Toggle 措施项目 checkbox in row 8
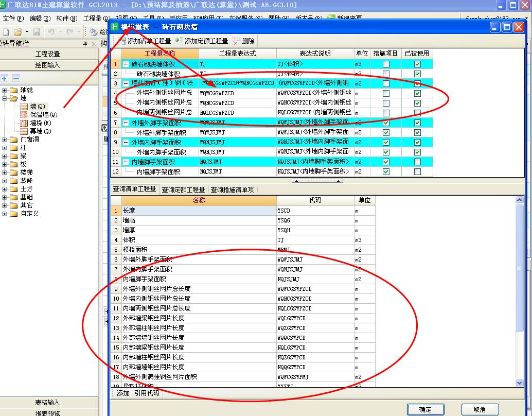 [x=386, y=132]
